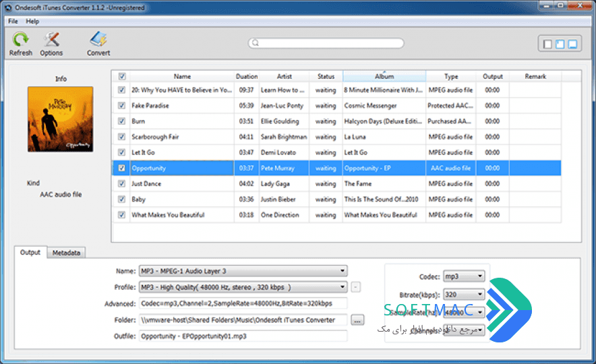Sort by the Duation column header
596x364 pixels.
[247, 76]
